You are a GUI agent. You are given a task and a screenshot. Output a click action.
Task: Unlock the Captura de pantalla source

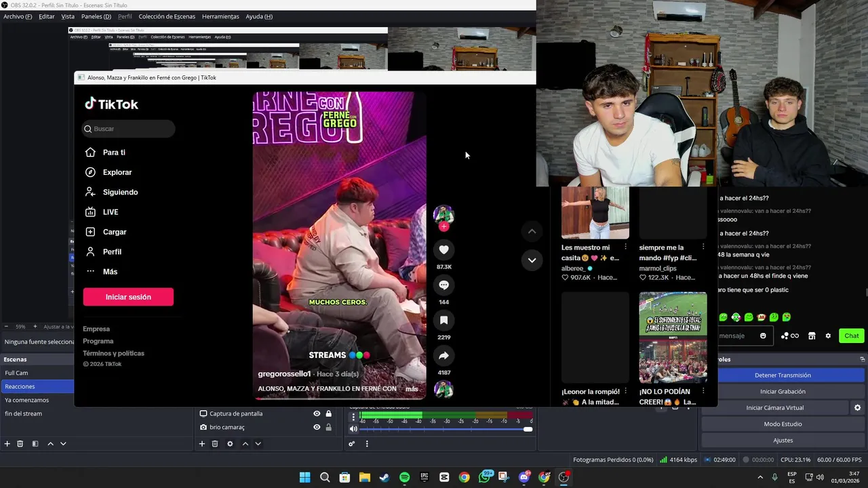(x=328, y=413)
